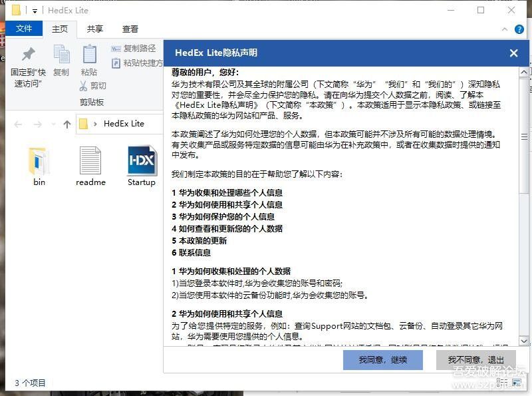Click the Copy icon in ribbon
This screenshot has width=532, height=396.
(61, 54)
